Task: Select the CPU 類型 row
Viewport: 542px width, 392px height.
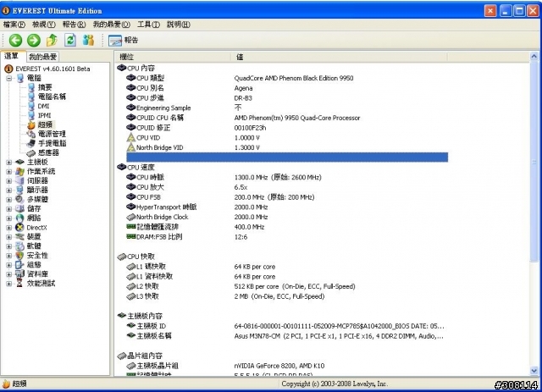Action: tap(287, 78)
